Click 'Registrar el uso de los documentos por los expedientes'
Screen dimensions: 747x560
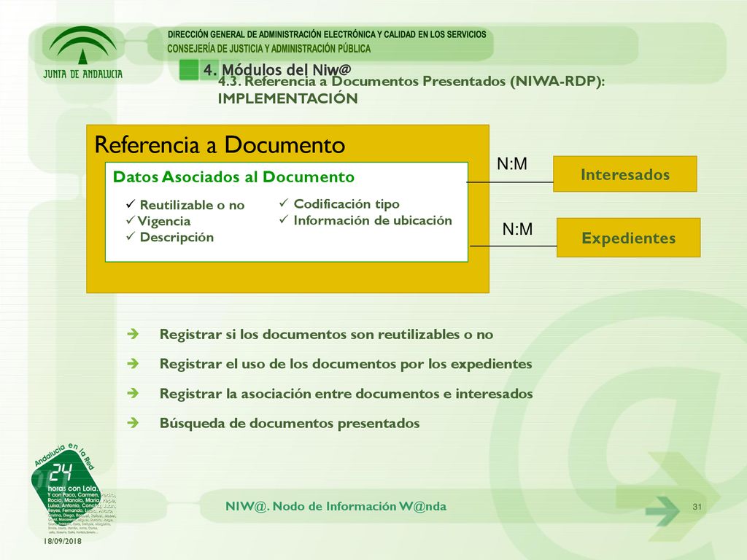point(346,364)
